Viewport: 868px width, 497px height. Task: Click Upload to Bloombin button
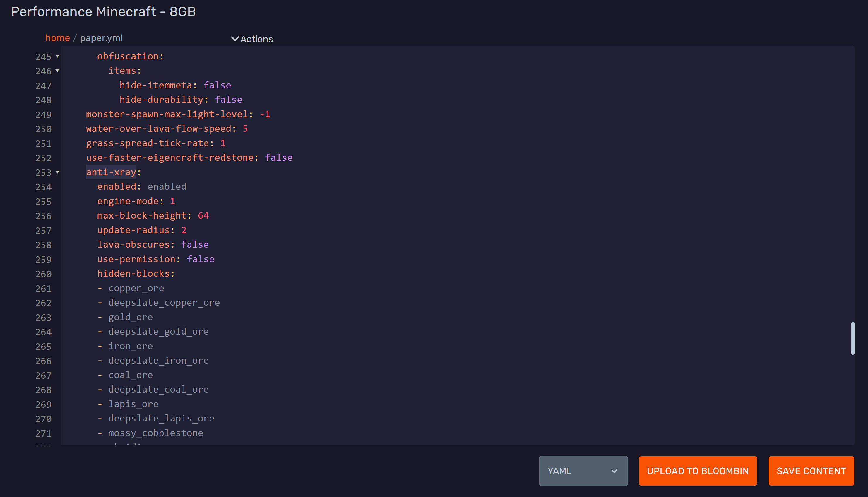(697, 471)
